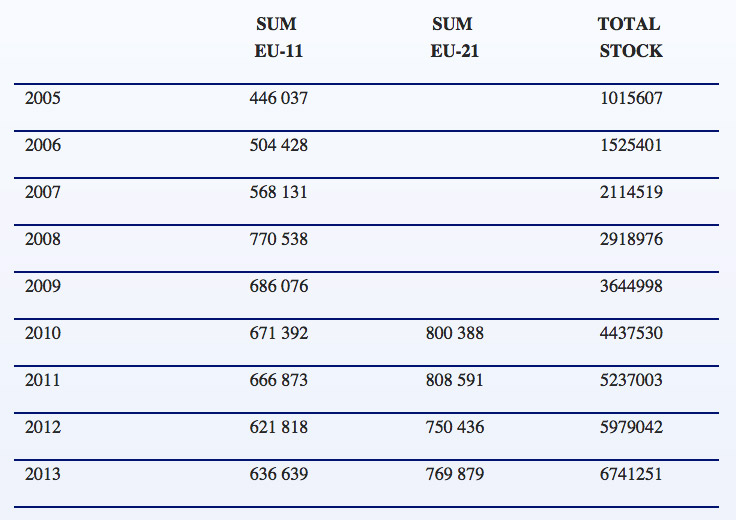Click the SUM EU-11 column header
736x520 pixels.
click(278, 37)
